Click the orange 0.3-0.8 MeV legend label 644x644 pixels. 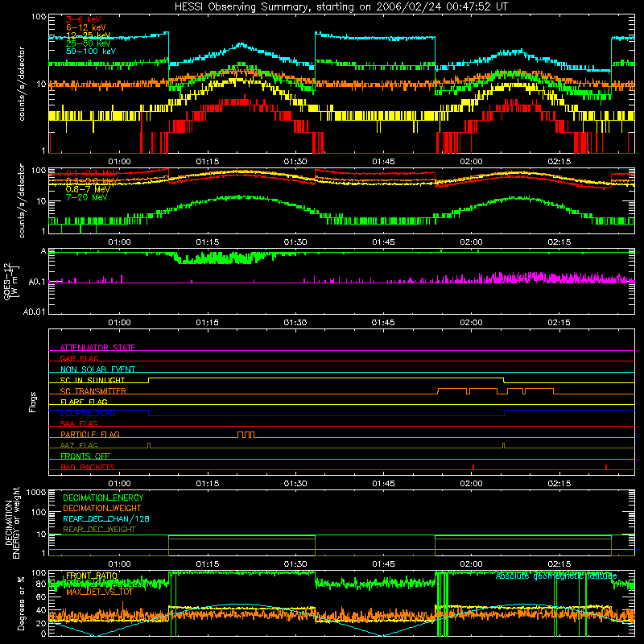(92, 181)
